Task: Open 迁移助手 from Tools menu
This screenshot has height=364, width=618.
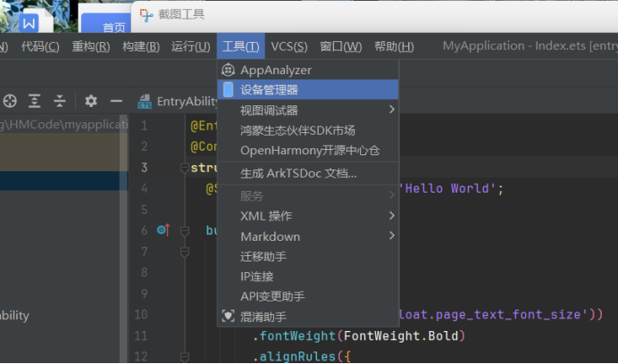Action: click(308, 256)
